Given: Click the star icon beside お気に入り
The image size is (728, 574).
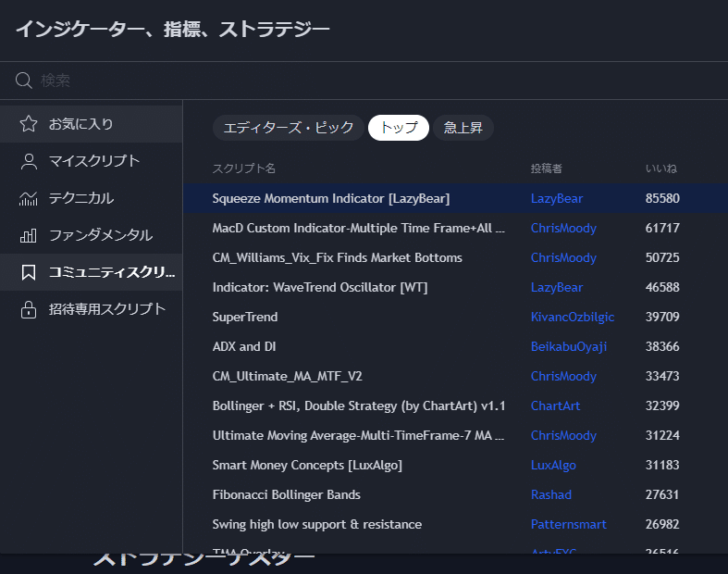Looking at the screenshot, I should [29, 124].
